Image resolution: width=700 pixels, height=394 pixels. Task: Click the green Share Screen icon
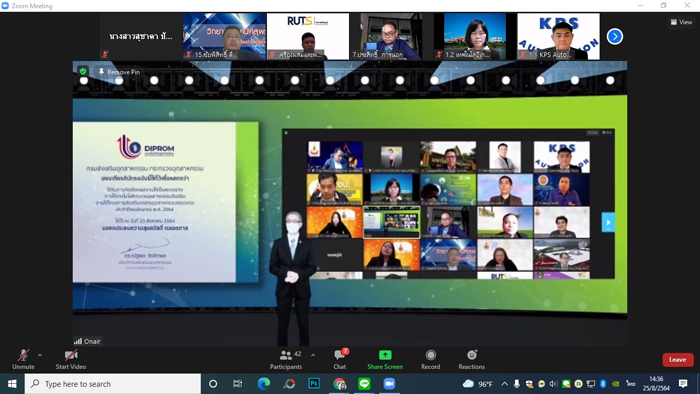(x=385, y=355)
